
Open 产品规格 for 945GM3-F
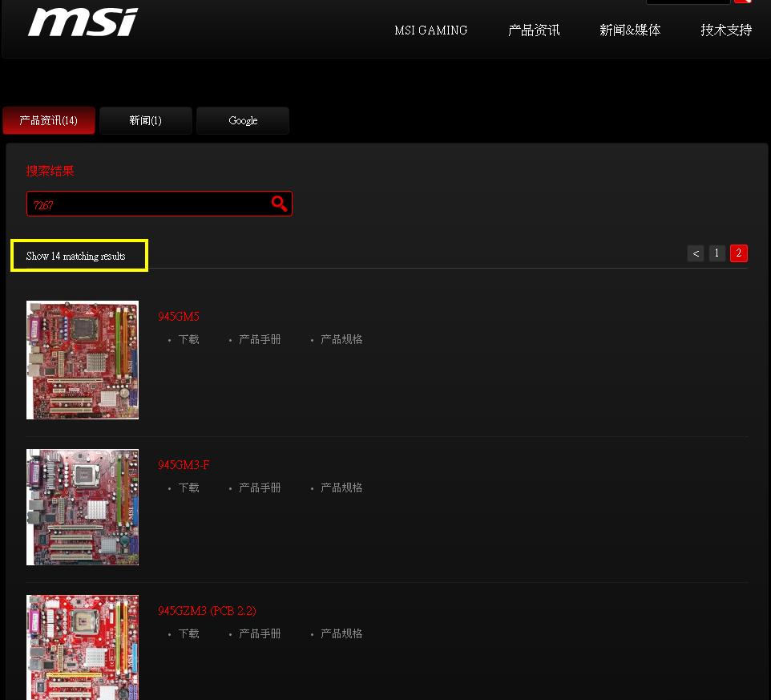point(341,488)
